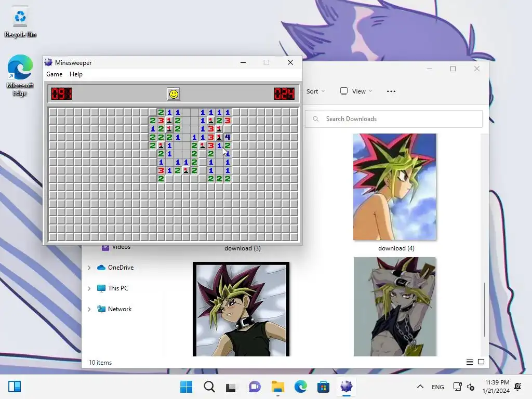
Task: Click the download (3) file name
Action: tap(243, 248)
